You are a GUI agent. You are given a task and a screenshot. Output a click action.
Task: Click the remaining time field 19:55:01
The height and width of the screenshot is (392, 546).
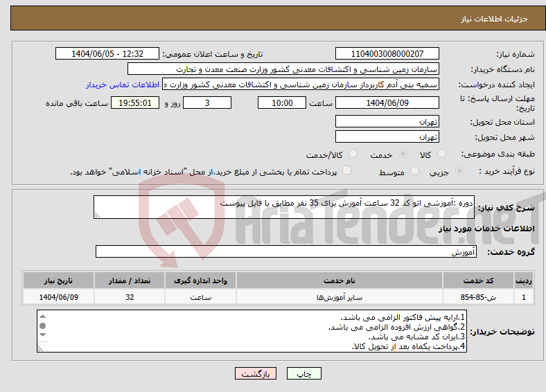[135, 103]
